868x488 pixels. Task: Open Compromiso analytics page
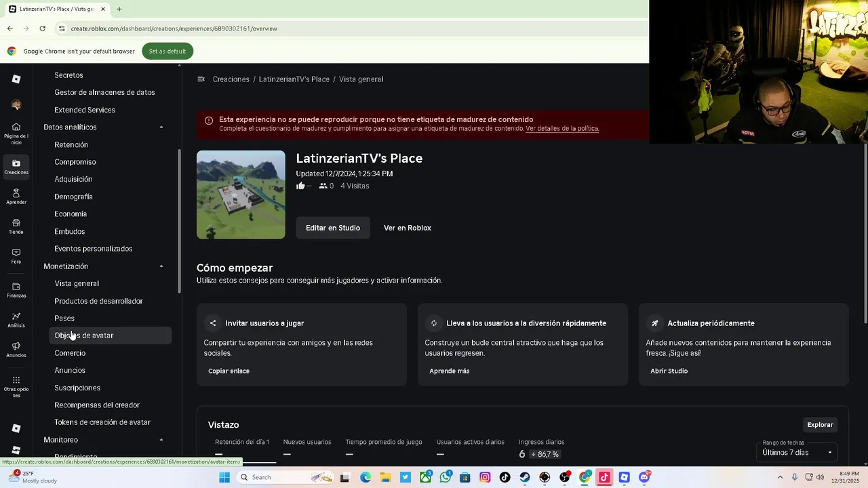pos(75,162)
